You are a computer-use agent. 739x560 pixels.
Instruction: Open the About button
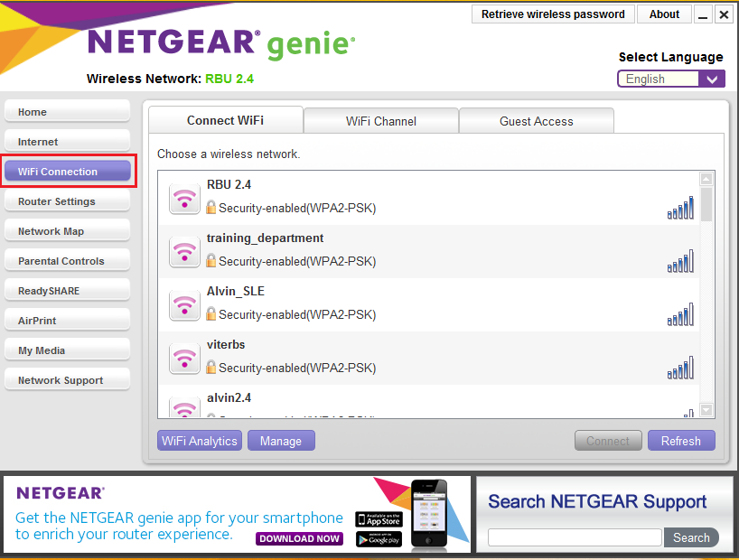coord(664,14)
